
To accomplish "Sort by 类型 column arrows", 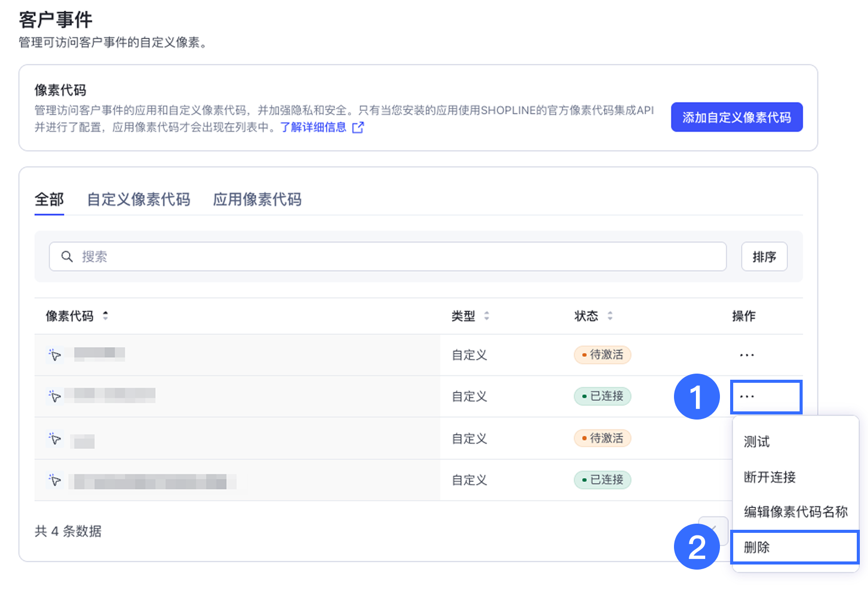I will coord(487,316).
